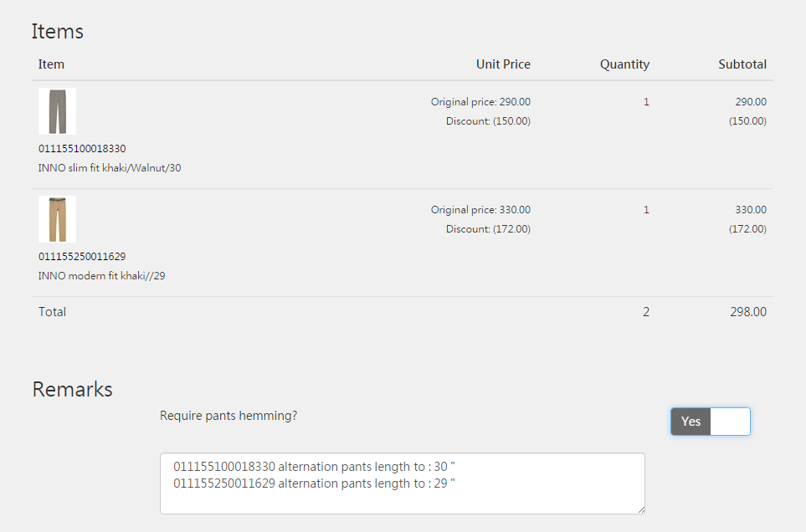Click the Require pants hemming? label
Image resolution: width=806 pixels, height=532 pixels.
228,416
